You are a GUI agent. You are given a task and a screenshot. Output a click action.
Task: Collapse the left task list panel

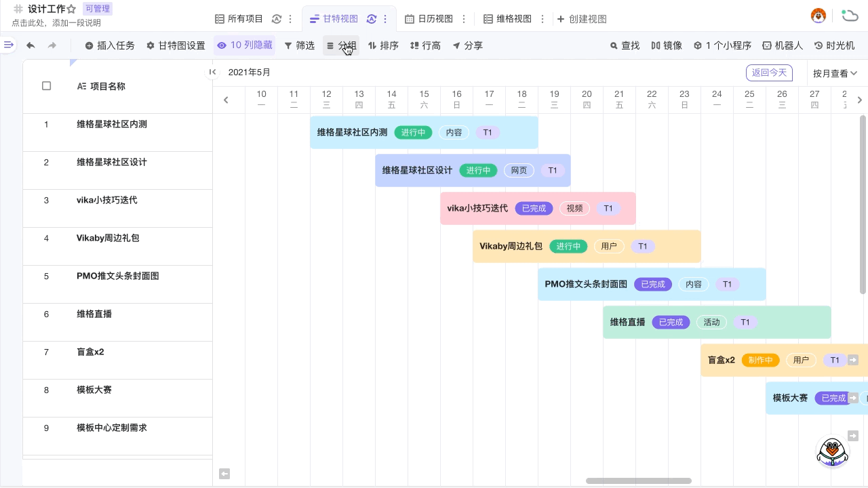click(212, 72)
